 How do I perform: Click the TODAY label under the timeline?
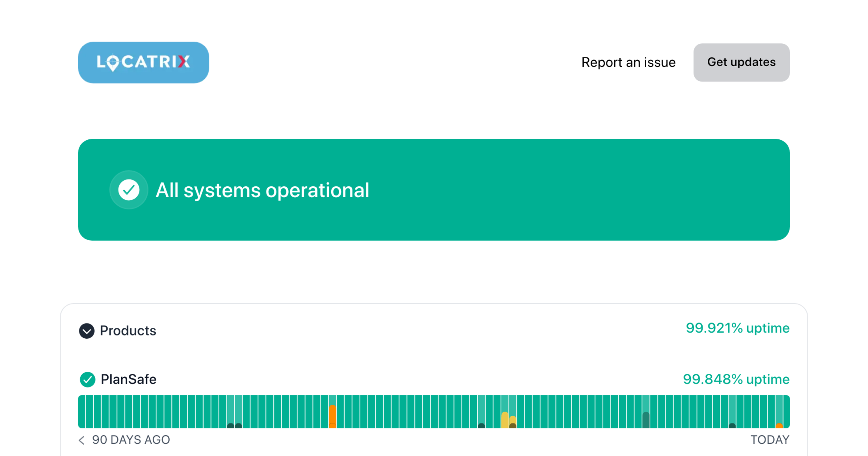pos(770,440)
